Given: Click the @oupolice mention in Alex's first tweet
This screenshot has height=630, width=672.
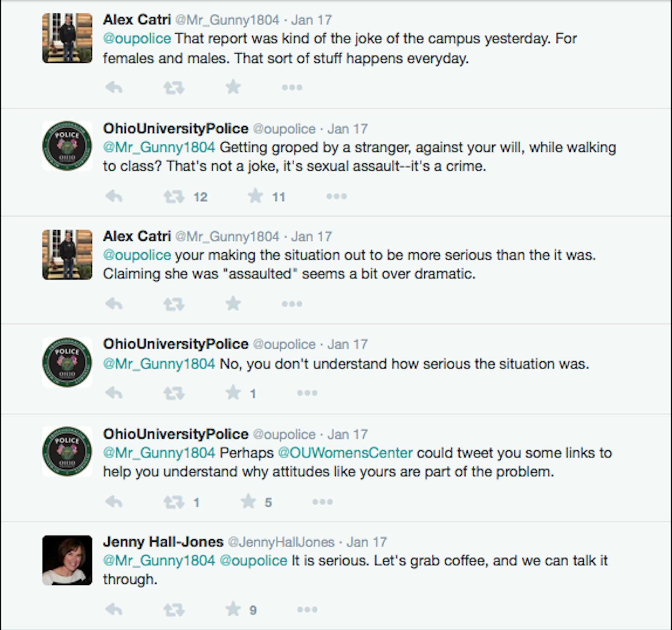Looking at the screenshot, I should (x=137, y=39).
